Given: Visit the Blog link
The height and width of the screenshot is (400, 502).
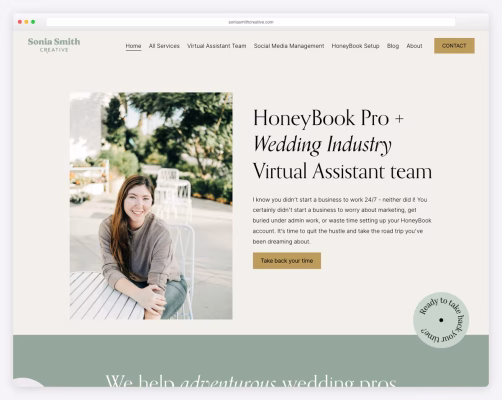Looking at the screenshot, I should 393,46.
